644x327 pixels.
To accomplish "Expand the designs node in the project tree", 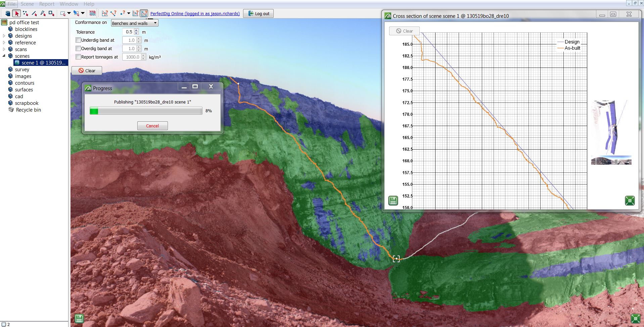I will pos(4,36).
